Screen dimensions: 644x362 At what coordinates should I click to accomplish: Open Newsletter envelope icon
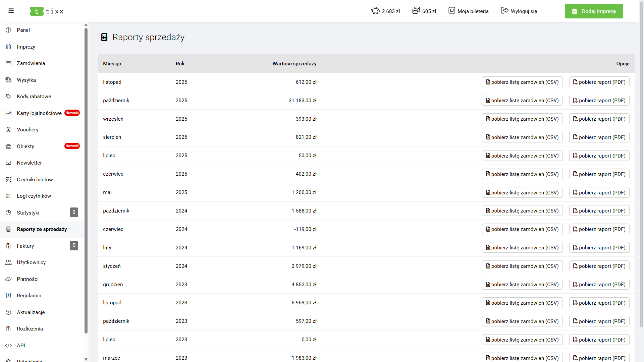pos(8,163)
